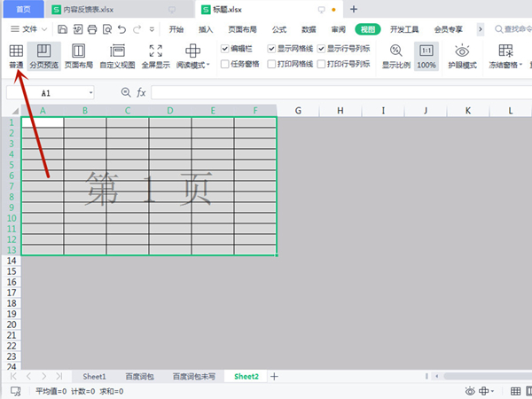Switch to 普通 normal view
Screen dimensions: 532x399
coord(16,57)
